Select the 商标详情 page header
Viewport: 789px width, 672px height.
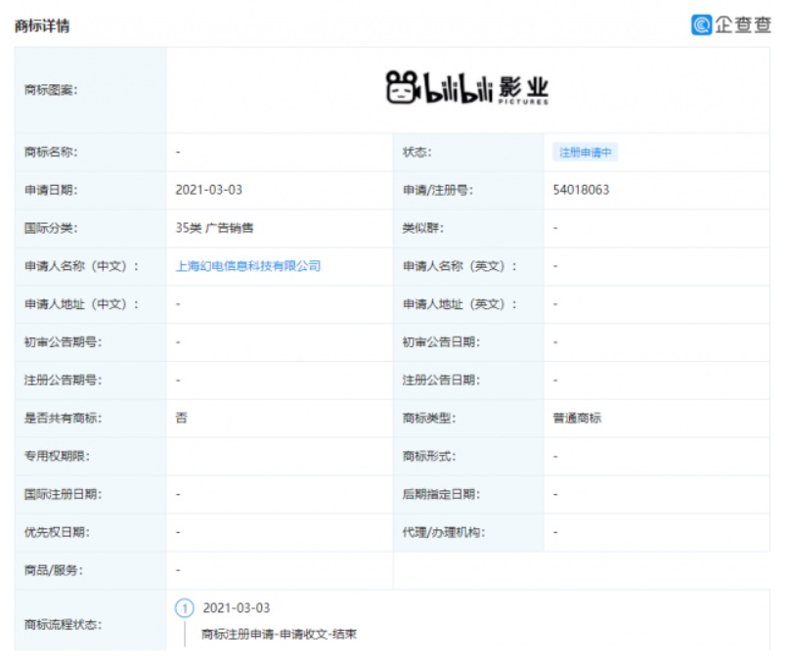[41, 25]
